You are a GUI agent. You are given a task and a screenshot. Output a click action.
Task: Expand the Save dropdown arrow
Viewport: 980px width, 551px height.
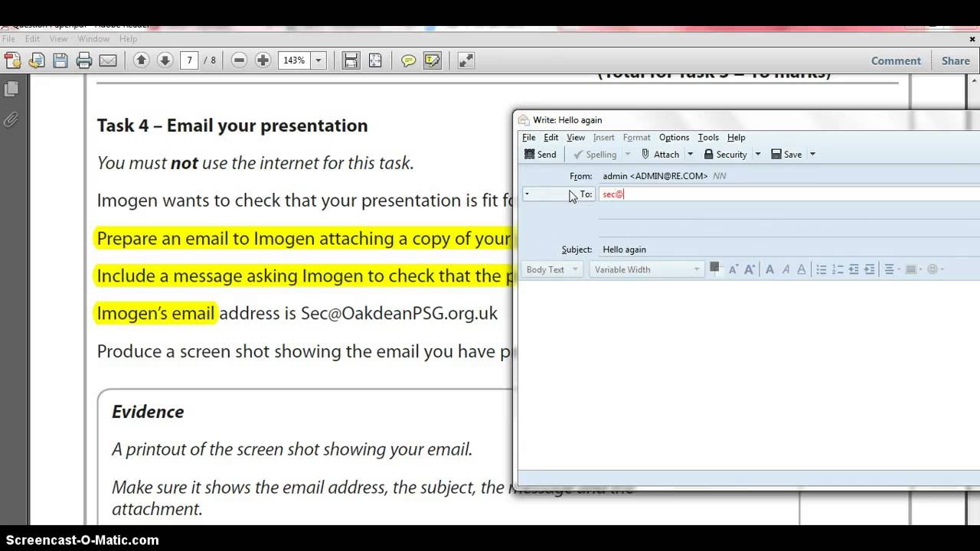click(x=812, y=155)
